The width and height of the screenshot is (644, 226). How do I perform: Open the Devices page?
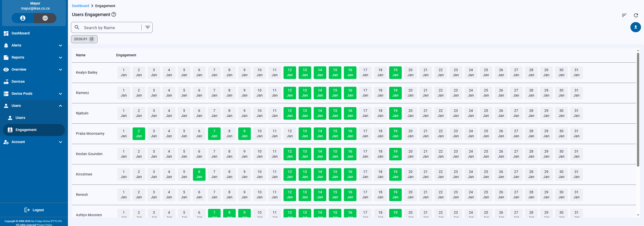coord(18,81)
